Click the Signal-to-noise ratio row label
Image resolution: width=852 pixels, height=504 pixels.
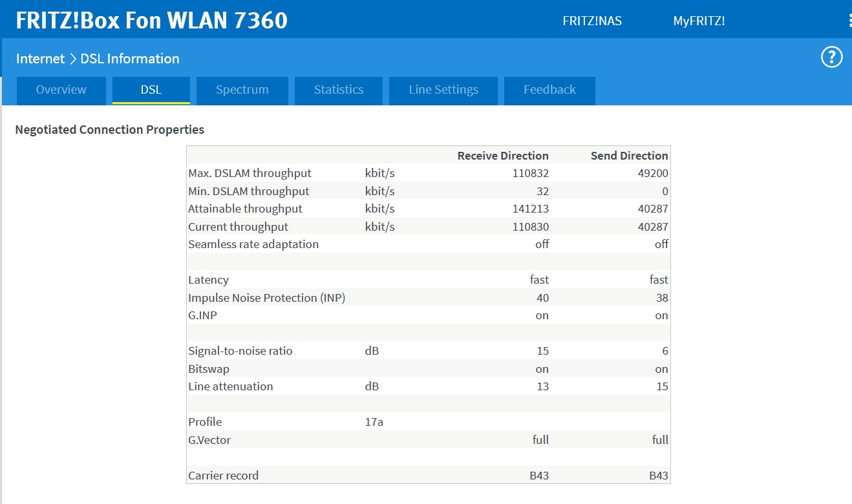[x=240, y=351]
